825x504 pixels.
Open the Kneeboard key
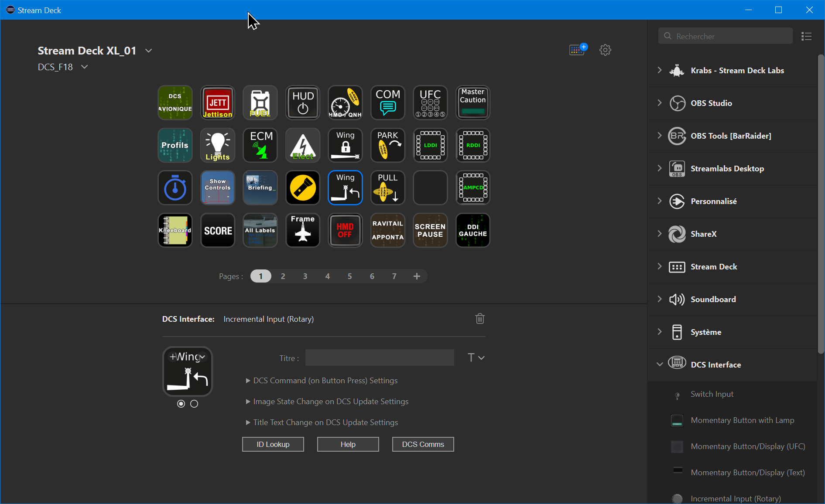(175, 230)
